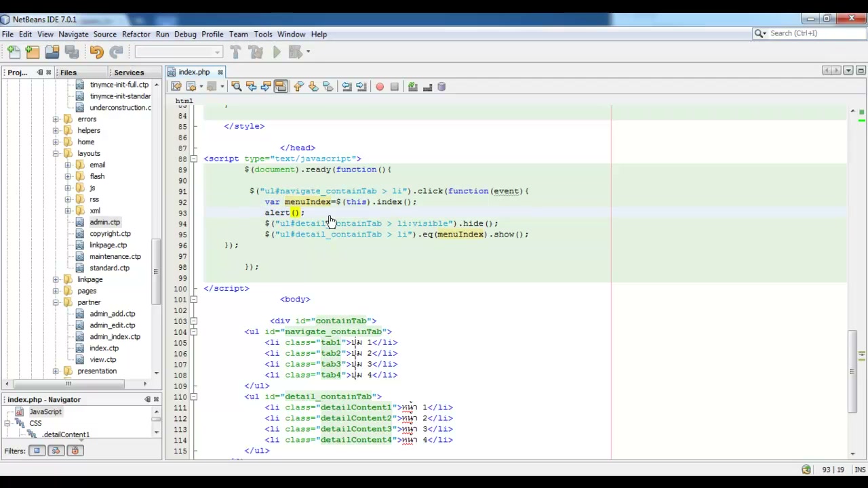Click the New File toolbar icon

14,52
